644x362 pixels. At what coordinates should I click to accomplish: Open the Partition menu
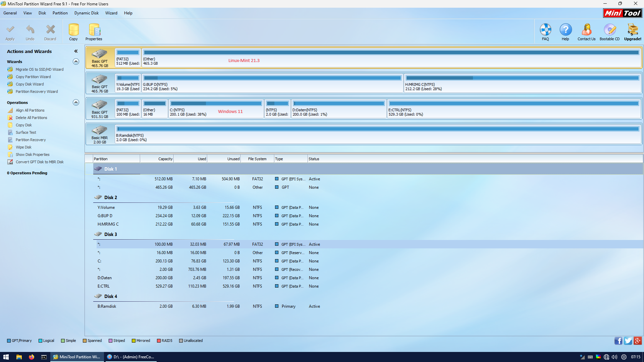pos(60,13)
